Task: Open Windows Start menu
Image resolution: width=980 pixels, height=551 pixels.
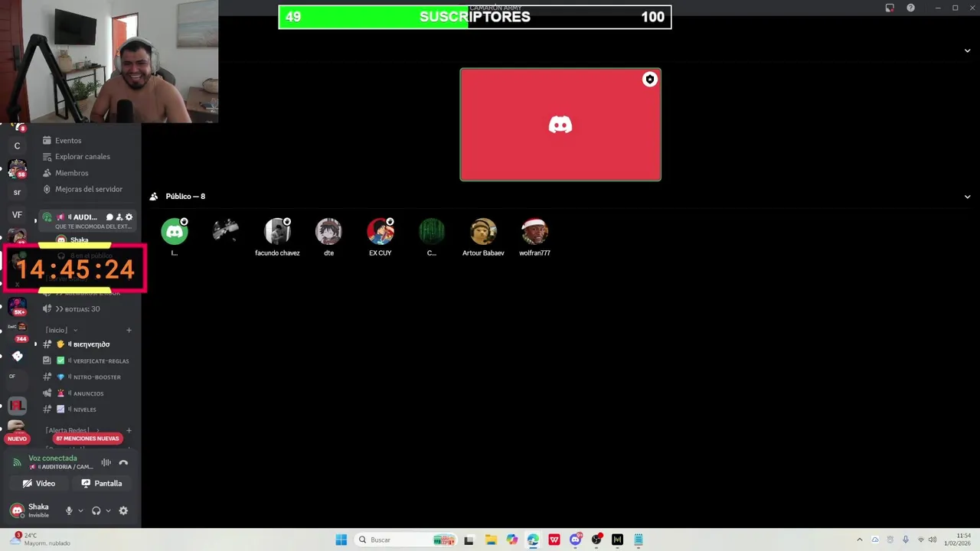Action: click(x=341, y=540)
